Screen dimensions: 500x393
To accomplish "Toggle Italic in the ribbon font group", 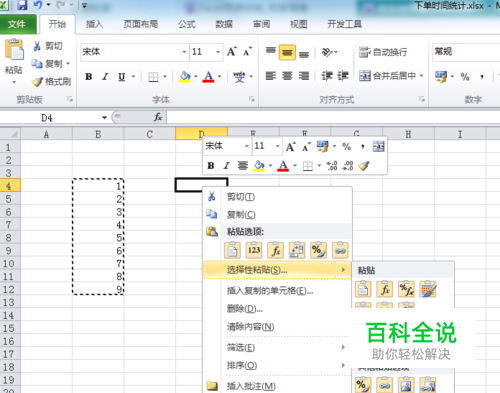I will pyautogui.click(x=105, y=77).
